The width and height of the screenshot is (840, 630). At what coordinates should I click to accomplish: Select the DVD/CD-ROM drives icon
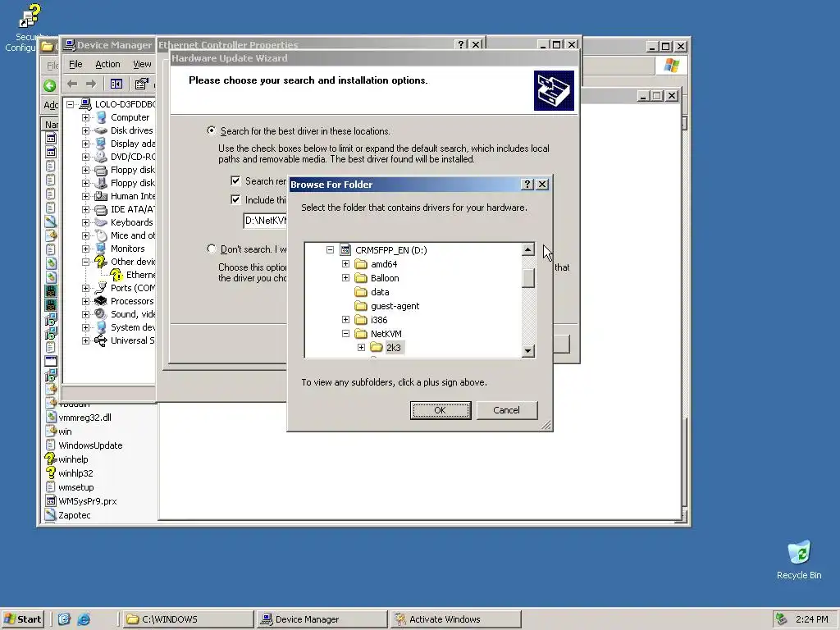click(x=101, y=157)
